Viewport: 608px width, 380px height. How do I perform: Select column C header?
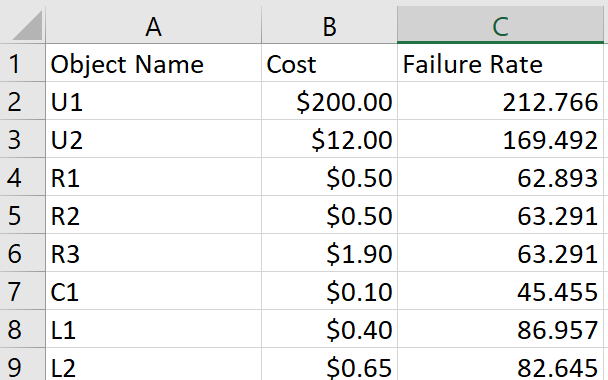tap(500, 25)
